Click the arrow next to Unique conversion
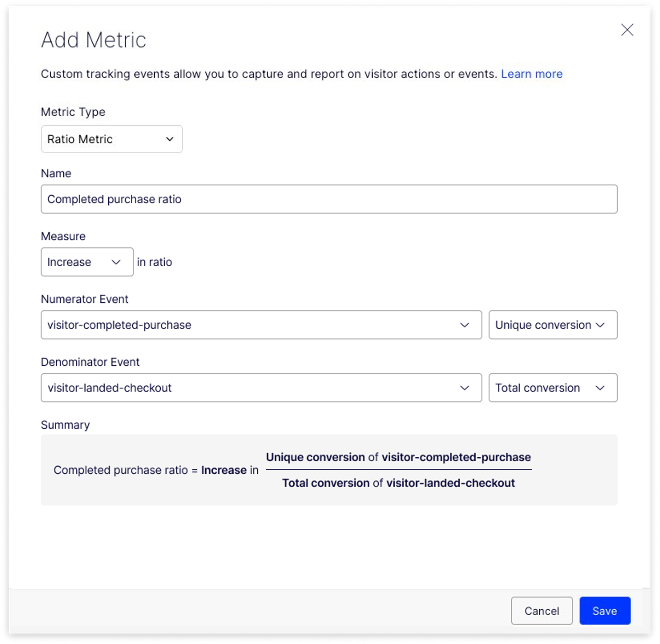Viewport: 660px width, 644px height. point(600,325)
